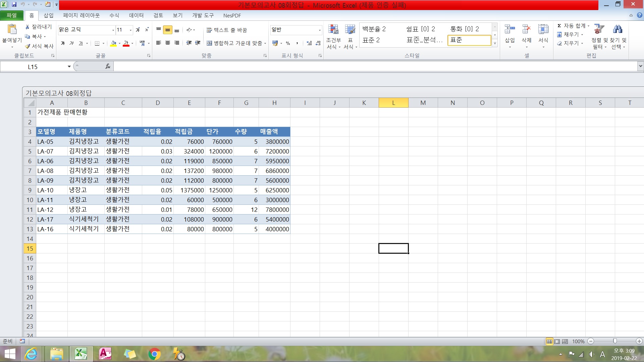
Task: Click the Format Painter (서식 복사) brush icon
Action: pyautogui.click(x=28, y=46)
